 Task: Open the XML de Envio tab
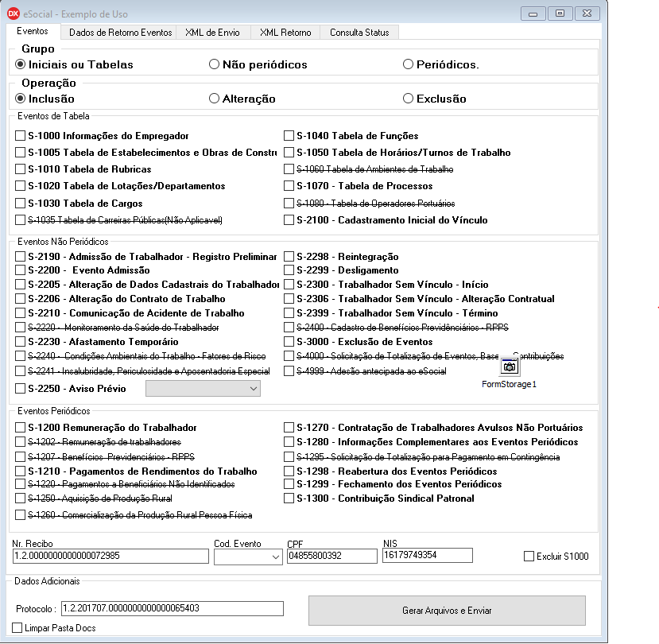point(212,33)
